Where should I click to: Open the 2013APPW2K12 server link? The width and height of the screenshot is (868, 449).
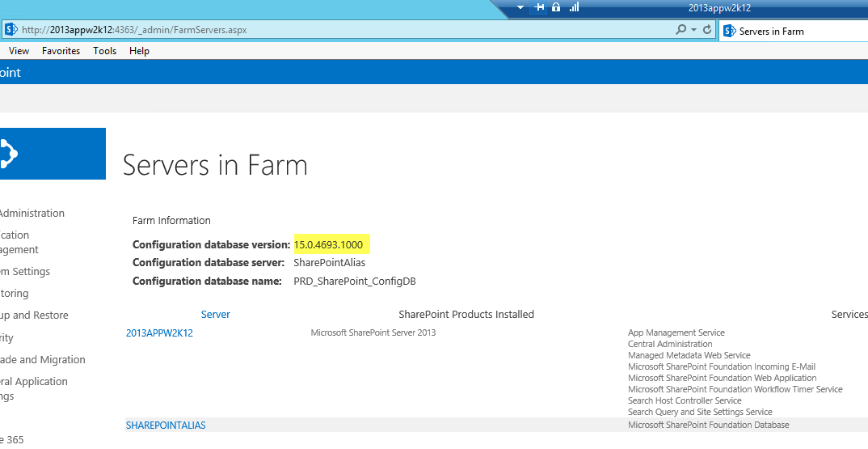click(159, 333)
